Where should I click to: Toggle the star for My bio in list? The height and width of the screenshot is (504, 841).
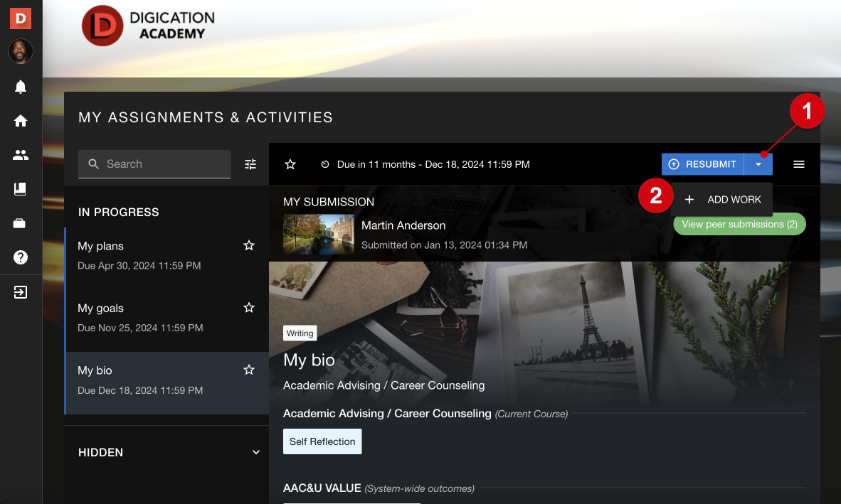(249, 370)
